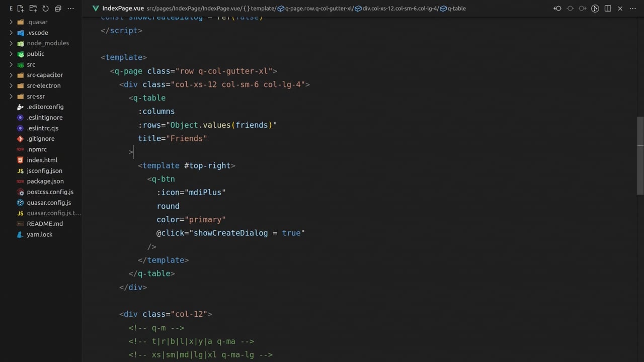The height and width of the screenshot is (362, 644).
Task: Expand the src folder chevron
Action: 11,64
